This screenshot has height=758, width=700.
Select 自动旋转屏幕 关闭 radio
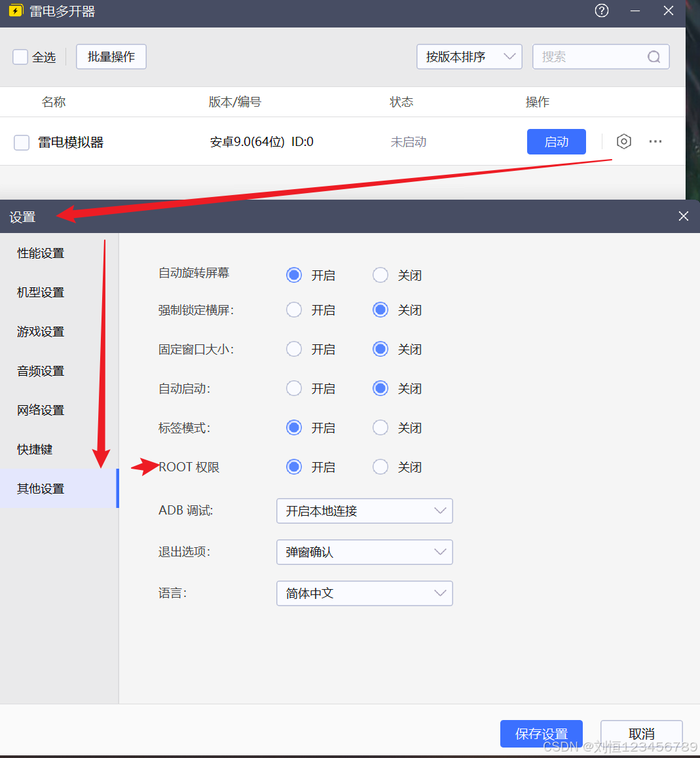(x=380, y=275)
